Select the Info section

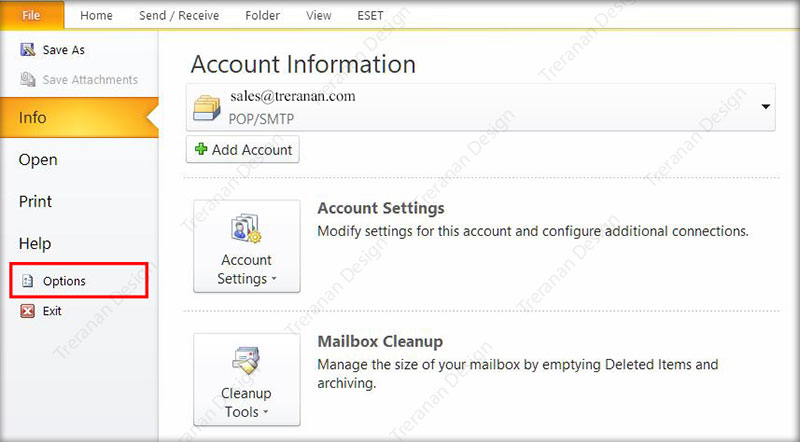point(79,117)
